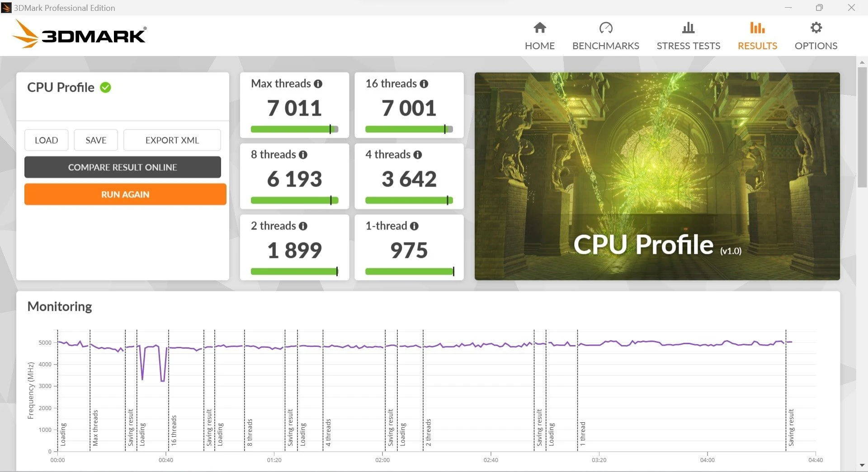Click the Max threads marker on chart
Screen dimensions: 868x472
(x=95, y=428)
